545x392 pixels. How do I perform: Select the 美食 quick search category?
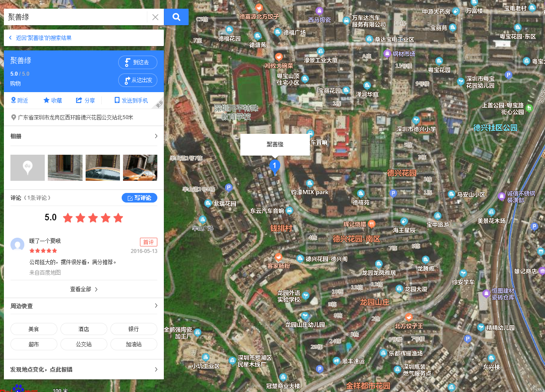tap(34, 329)
